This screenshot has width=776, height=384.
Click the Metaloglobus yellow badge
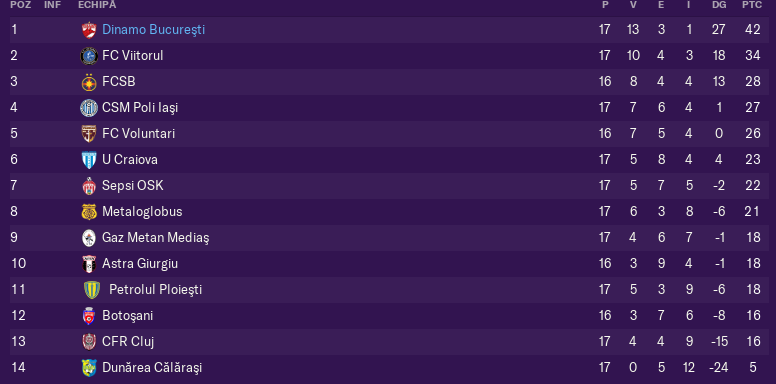click(x=89, y=212)
